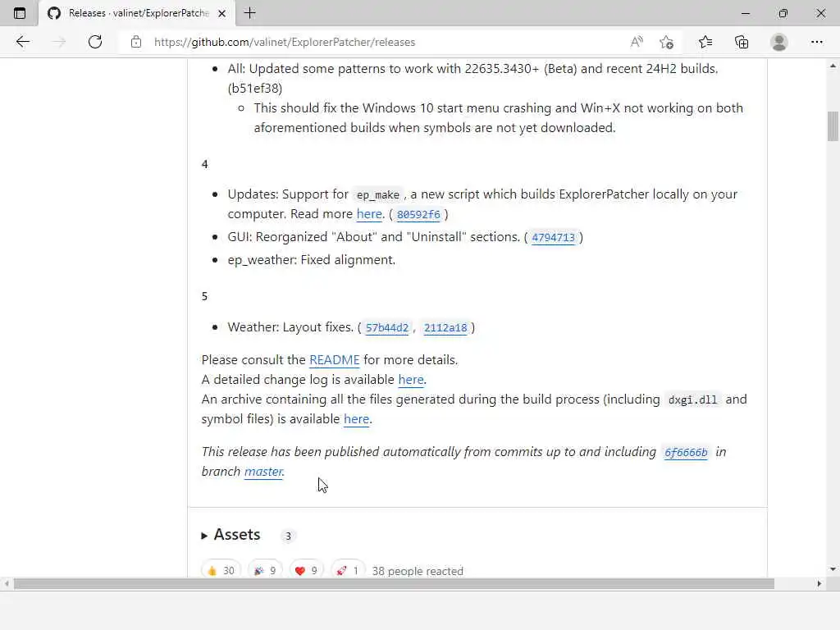Open commit link 2112a18
Screen dimensions: 840x630
pos(445,327)
